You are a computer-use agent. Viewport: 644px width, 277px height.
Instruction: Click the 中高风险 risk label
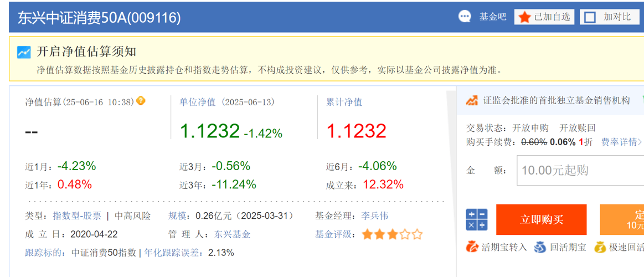(132, 216)
